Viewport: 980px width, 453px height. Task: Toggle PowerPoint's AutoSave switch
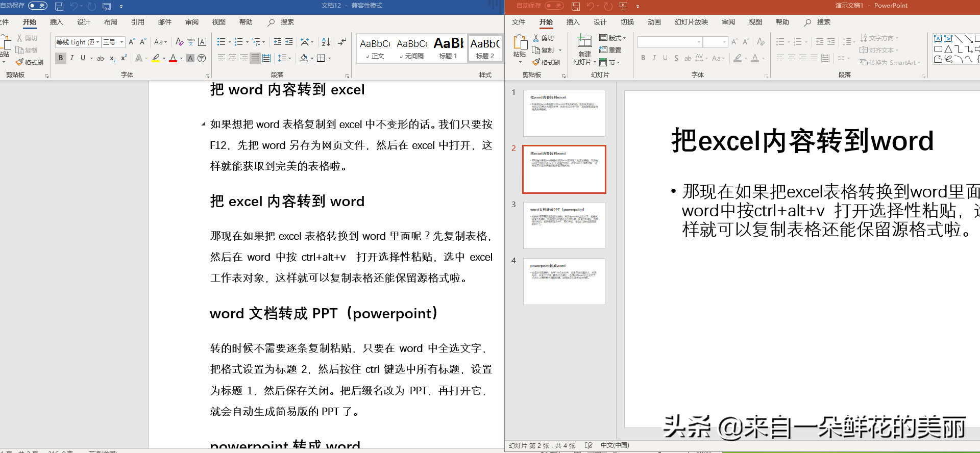[x=554, y=6]
